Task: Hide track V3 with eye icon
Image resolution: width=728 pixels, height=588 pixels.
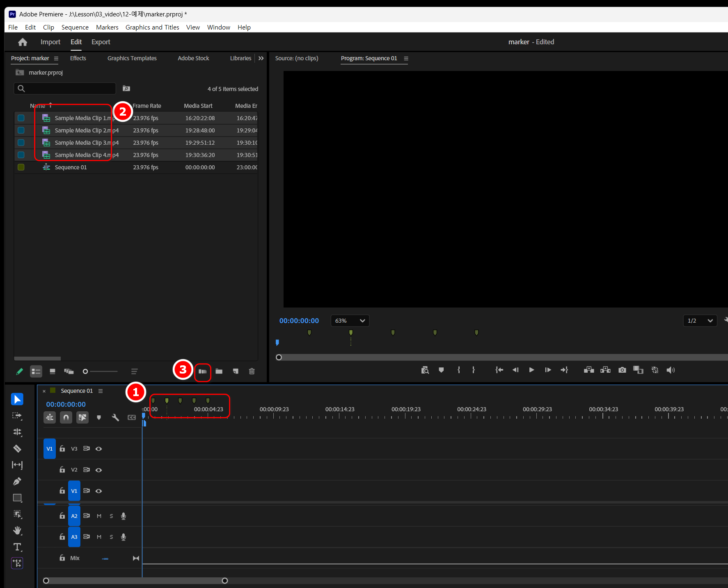Action: [x=98, y=449]
